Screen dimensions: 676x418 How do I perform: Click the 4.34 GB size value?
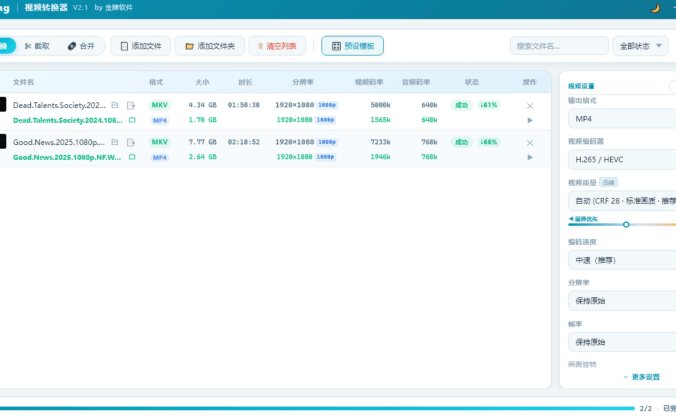[202, 105]
